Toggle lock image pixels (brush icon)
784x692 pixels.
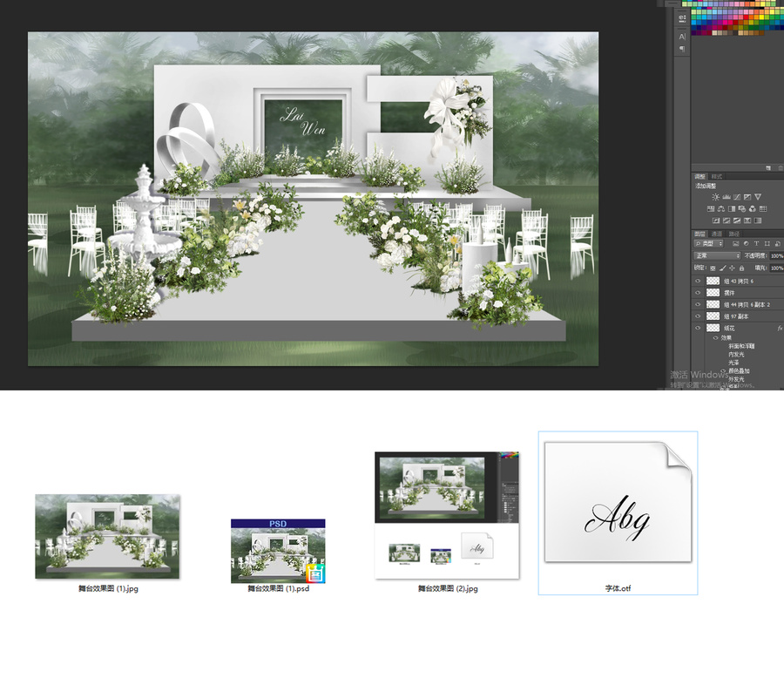(x=722, y=268)
